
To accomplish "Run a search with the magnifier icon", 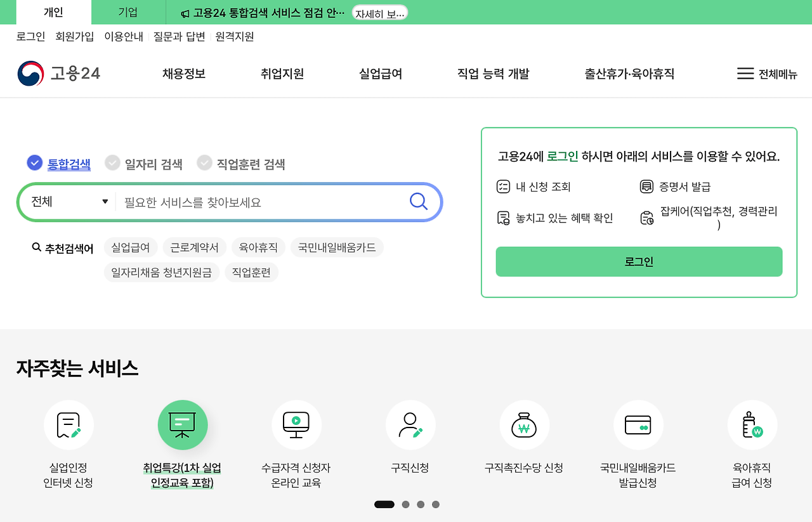I will click(418, 201).
